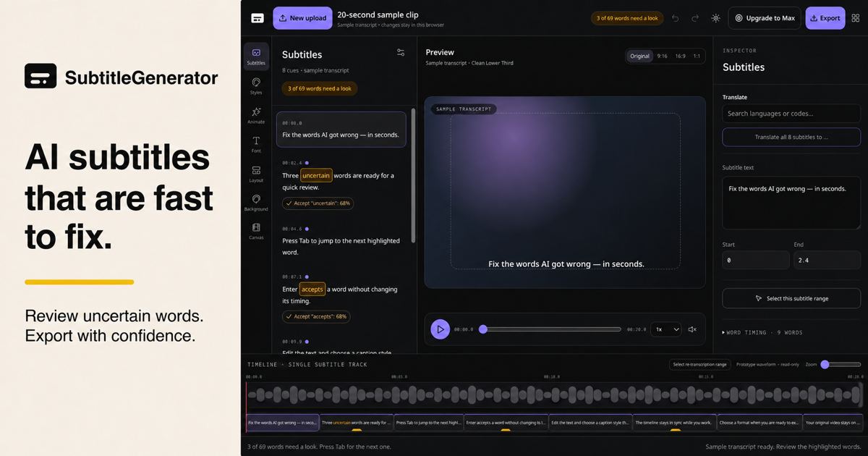Viewport: 868px width, 456px height.
Task: Click the End time field
Action: pyautogui.click(x=827, y=260)
